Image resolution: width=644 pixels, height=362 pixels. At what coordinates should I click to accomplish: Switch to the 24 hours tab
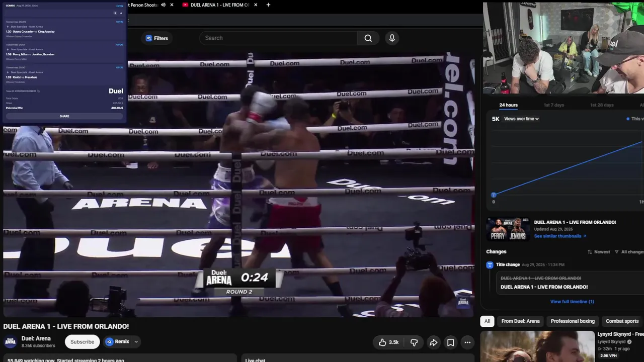point(508,105)
